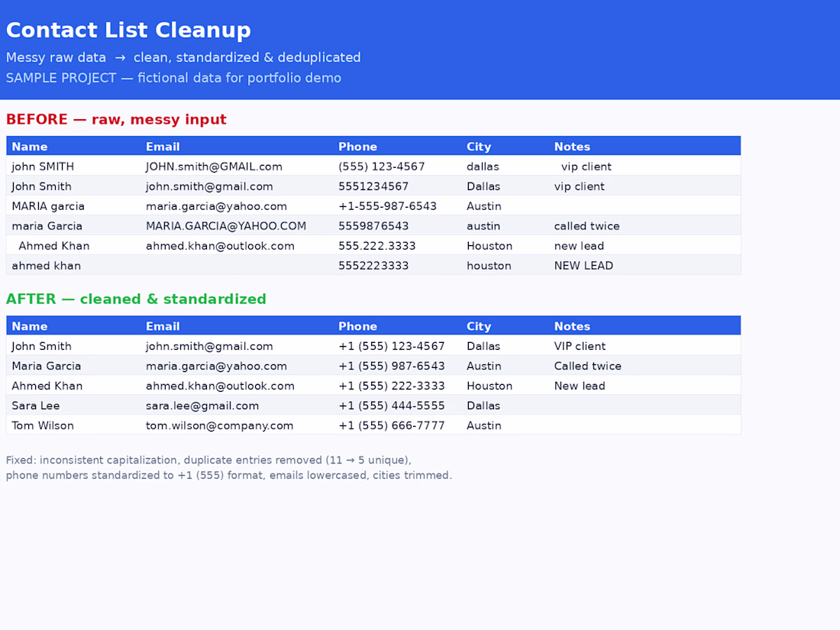This screenshot has width=840, height=630.
Task: Click phone "+1 (555) 123-4567" in AFTER table
Action: [x=392, y=345]
